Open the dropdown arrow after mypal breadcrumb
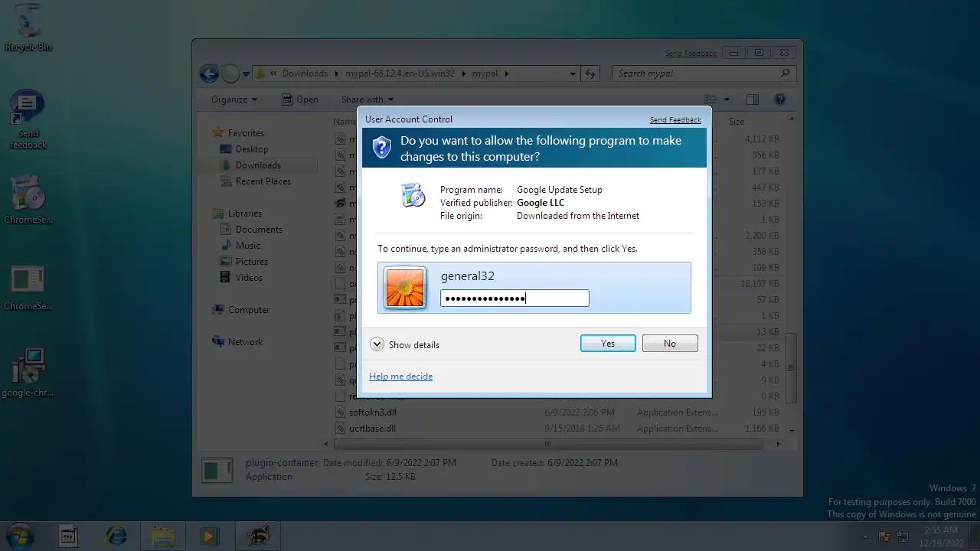Screen dimensions: 980x551 pos(506,74)
